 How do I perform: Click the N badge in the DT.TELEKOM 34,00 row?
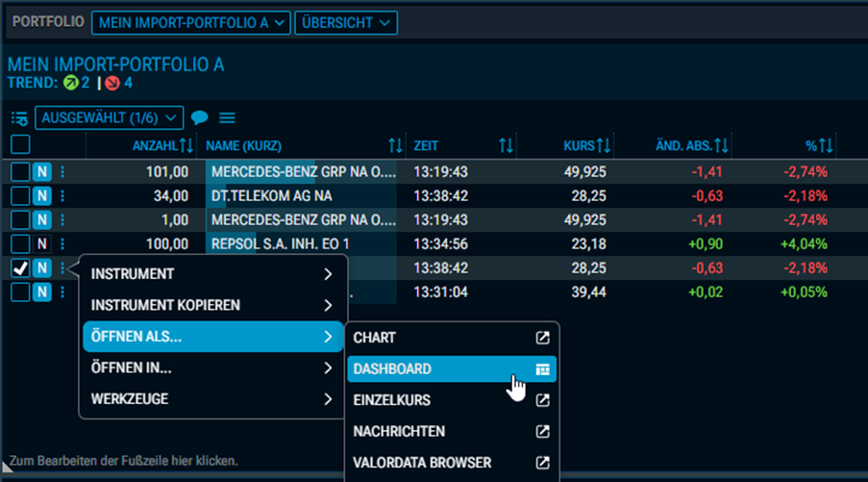click(x=42, y=195)
